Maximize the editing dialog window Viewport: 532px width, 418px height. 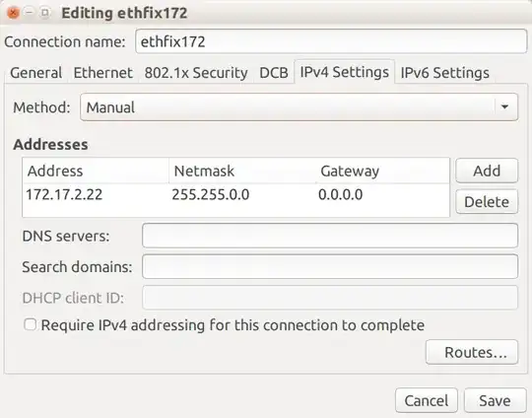(x=45, y=13)
